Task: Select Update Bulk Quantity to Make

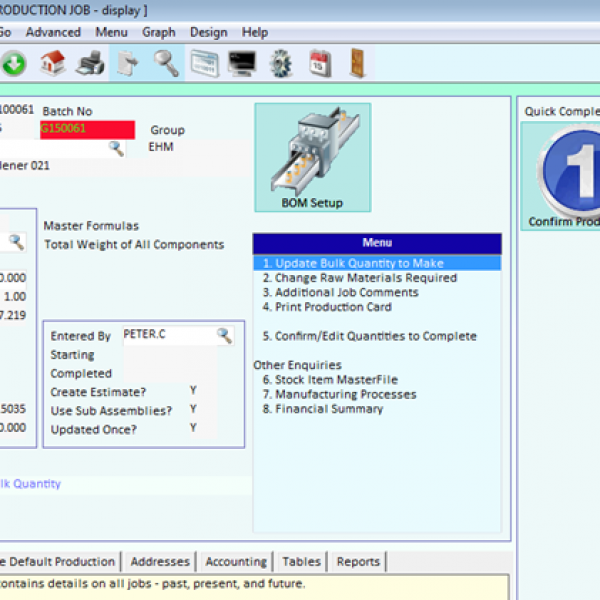Action: 377,263
